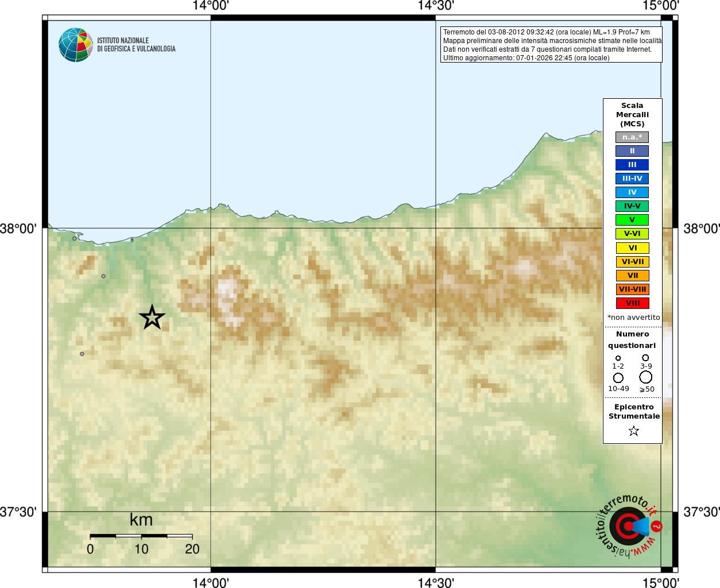Viewport: 720px width, 588px height.
Task: Click the epicenter star on the map
Action: [152, 317]
